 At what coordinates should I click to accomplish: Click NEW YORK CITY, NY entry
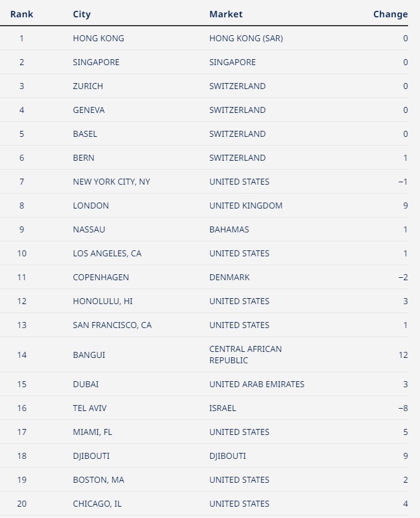[x=111, y=182]
